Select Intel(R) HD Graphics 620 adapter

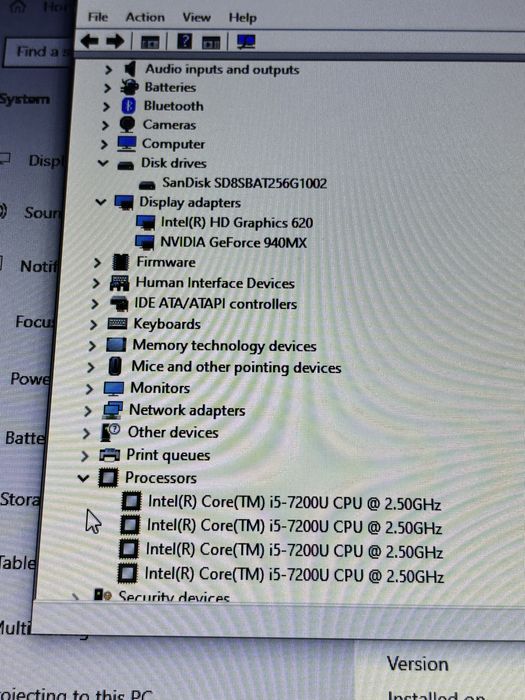point(237,223)
